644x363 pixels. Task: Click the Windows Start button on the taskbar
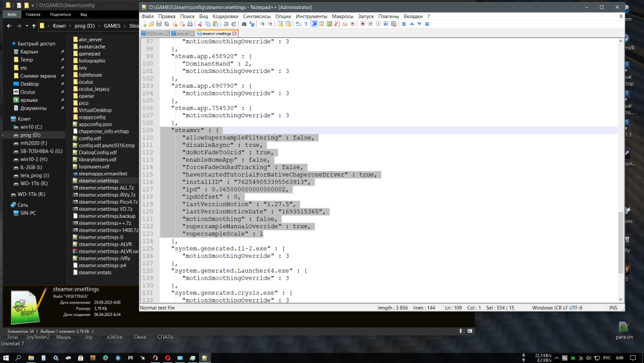click(x=7, y=357)
